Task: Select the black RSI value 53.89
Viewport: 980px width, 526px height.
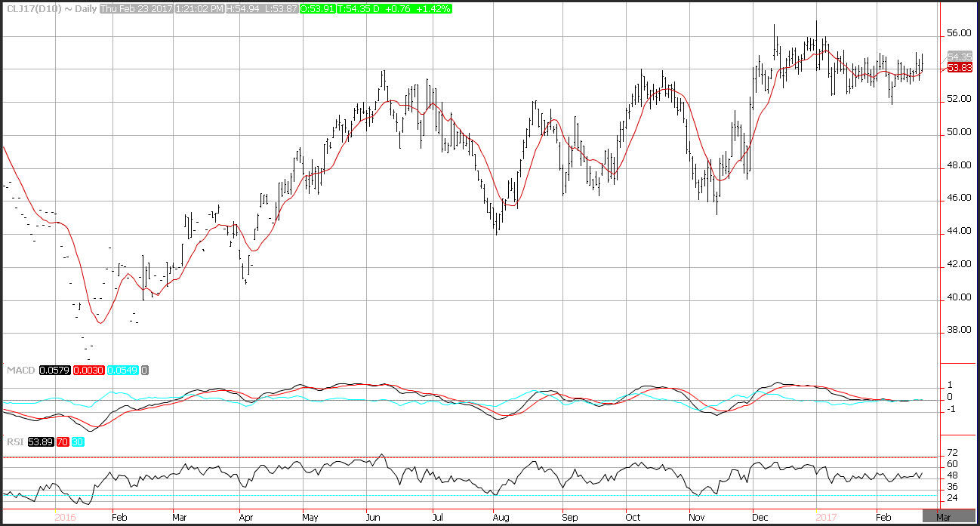Action: coord(42,440)
